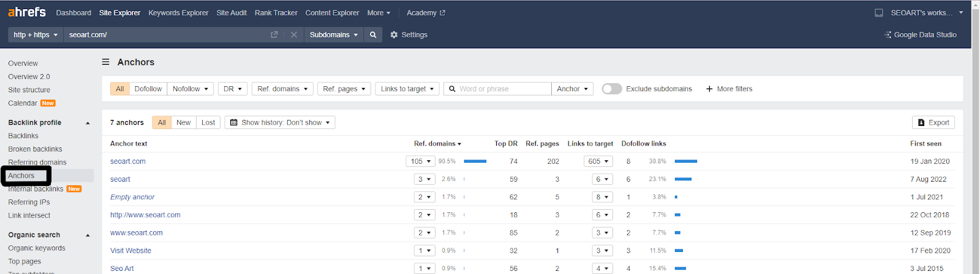Screen dimensions: 980x274
Task: Open Google Data Studio integration
Action: pos(921,35)
